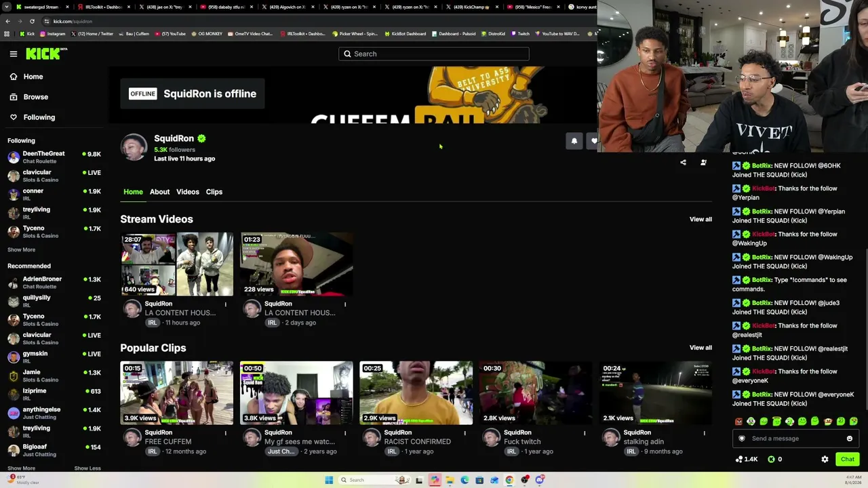Open options menu for the FREE CUFFEM clip
868x488 pixels.
(x=226, y=433)
